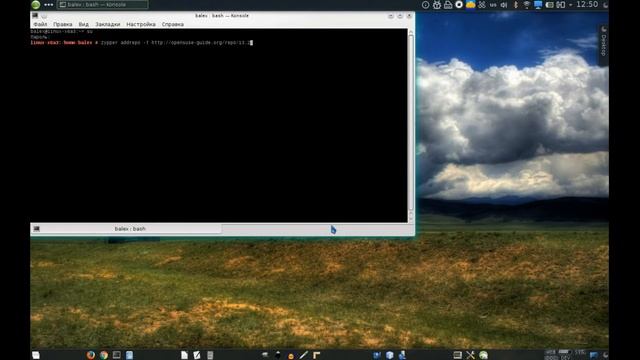Open the blue document icon in bottom dock

coord(129,355)
